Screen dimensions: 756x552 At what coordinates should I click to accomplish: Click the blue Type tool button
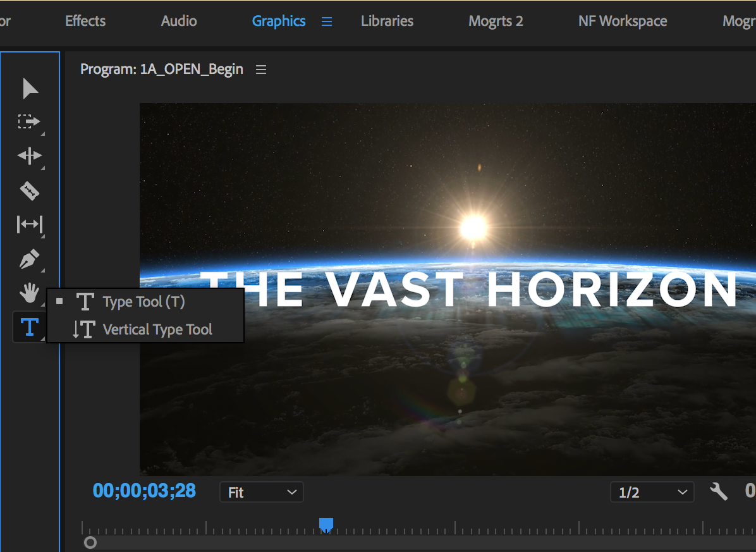[30, 327]
